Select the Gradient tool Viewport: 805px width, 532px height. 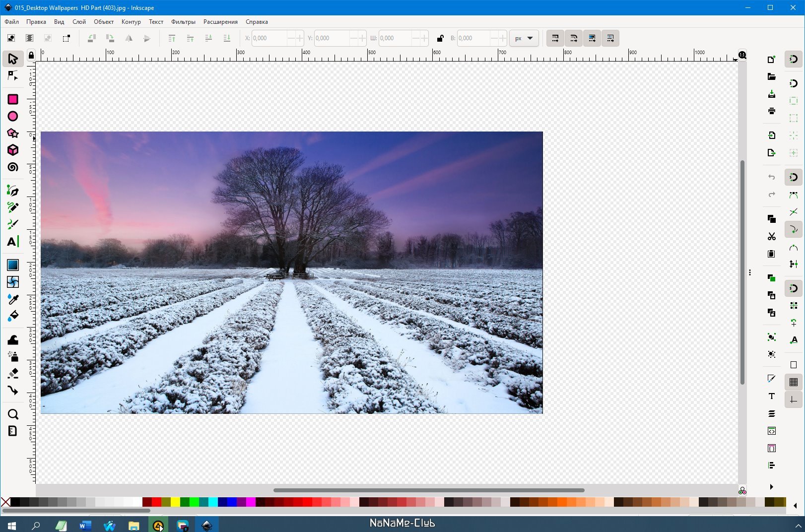13,265
